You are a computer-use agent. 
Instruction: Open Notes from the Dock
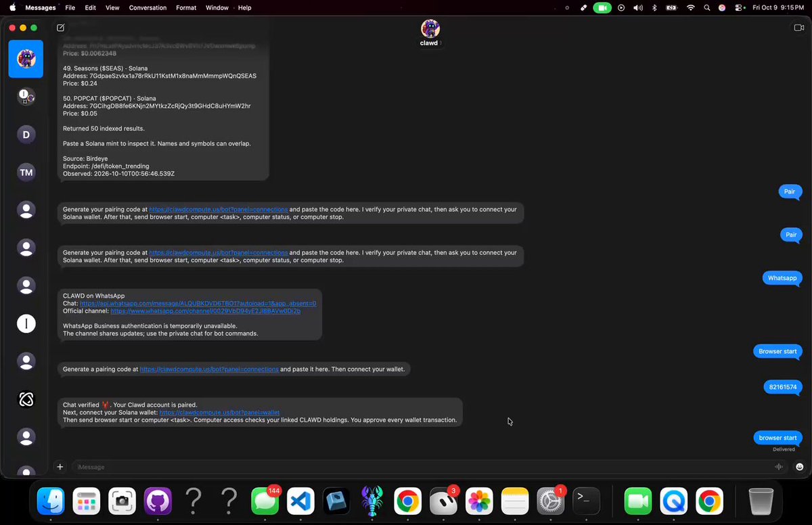515,501
